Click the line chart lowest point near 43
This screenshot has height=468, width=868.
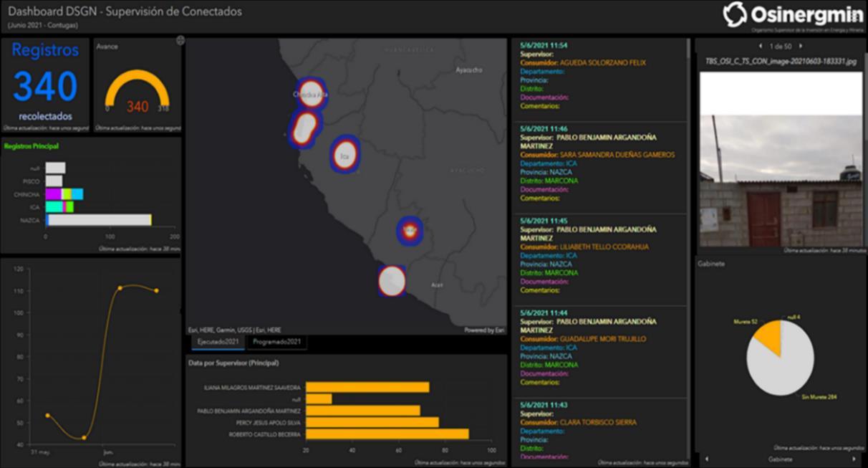[84, 437]
